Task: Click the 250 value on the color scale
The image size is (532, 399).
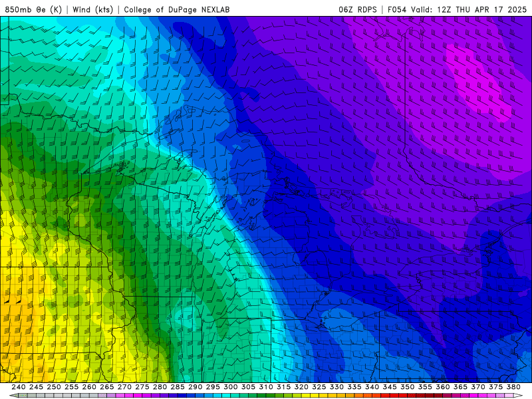Action: click(x=54, y=387)
